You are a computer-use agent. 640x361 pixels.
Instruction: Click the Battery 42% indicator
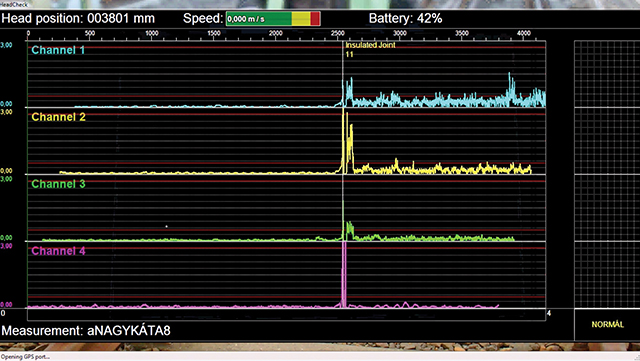[x=405, y=18]
